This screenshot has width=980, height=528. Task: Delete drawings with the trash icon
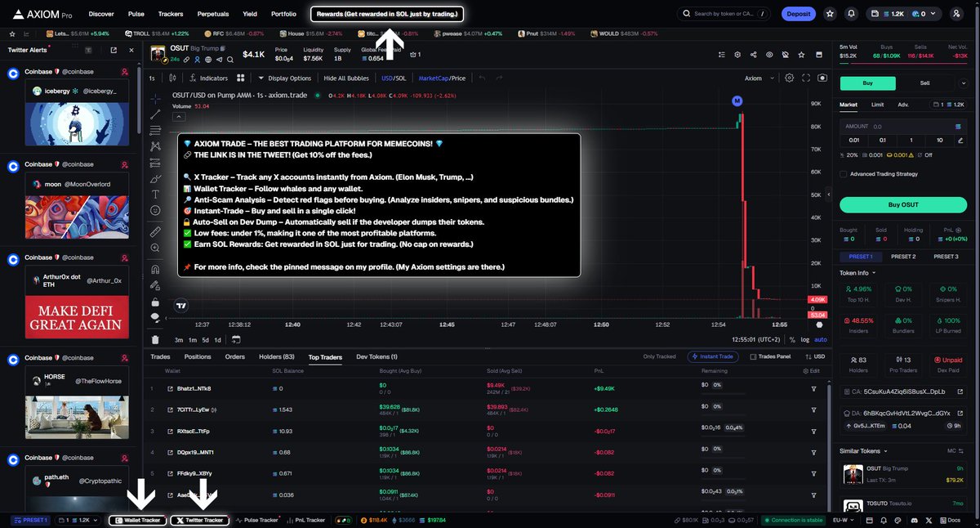(155, 339)
